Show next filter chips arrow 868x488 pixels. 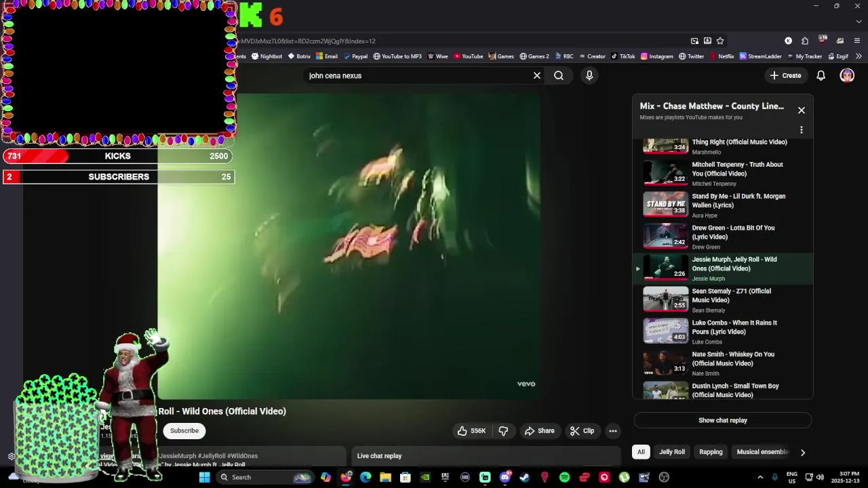click(x=803, y=452)
